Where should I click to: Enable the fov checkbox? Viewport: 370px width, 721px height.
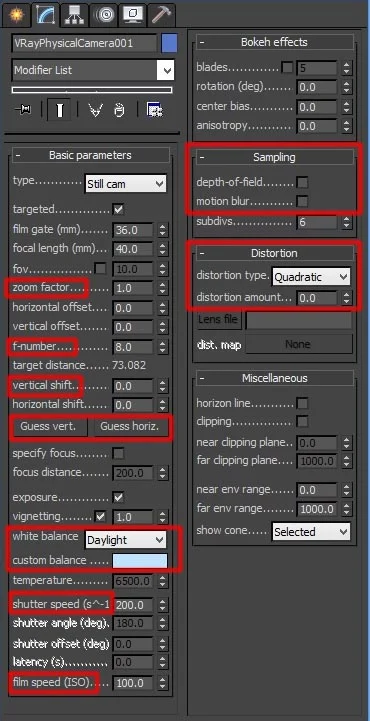101,268
